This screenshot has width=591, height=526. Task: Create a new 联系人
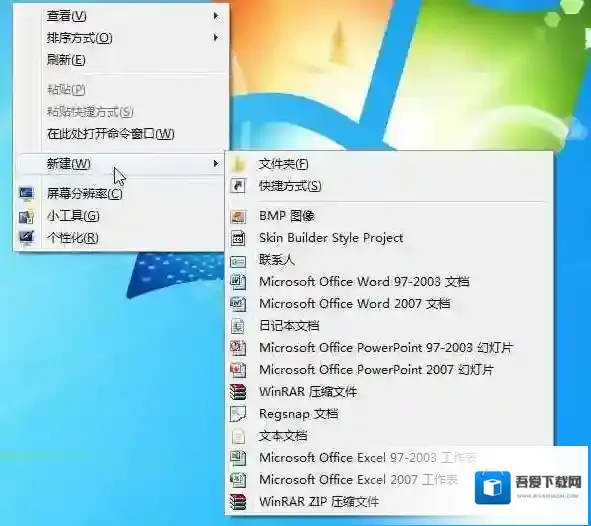click(389, 260)
